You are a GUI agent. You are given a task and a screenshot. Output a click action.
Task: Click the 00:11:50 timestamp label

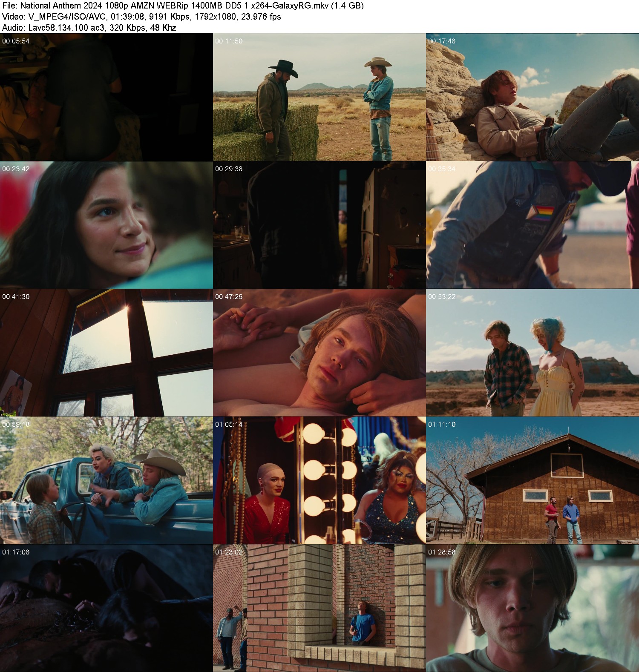pyautogui.click(x=229, y=41)
